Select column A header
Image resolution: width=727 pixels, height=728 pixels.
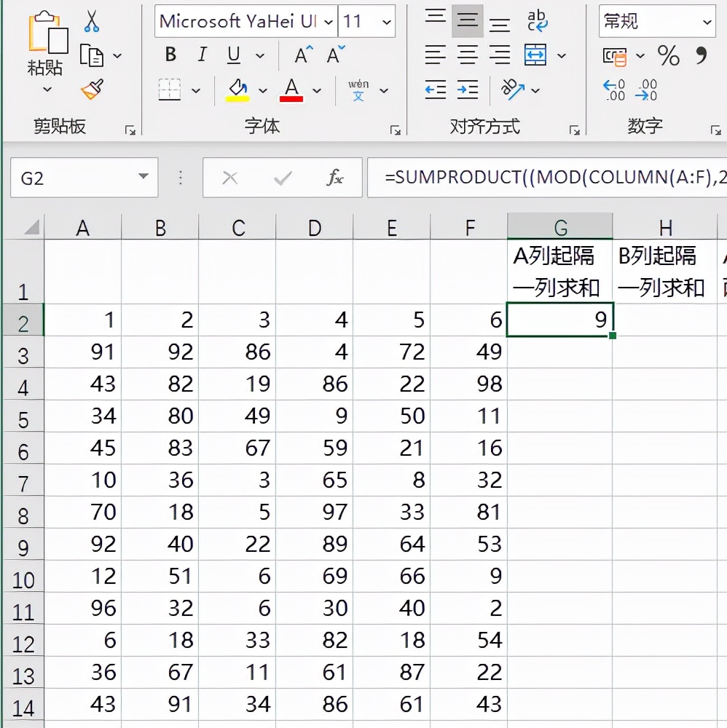(83, 227)
